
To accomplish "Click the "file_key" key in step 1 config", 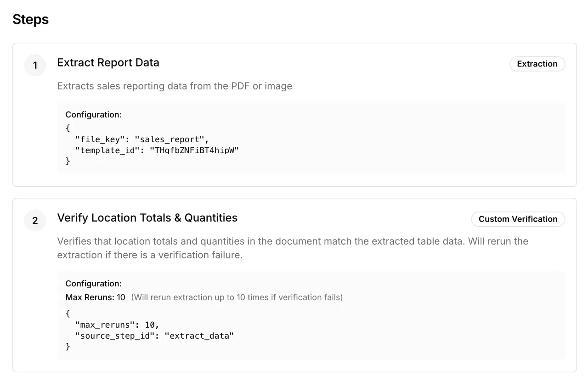I will [x=100, y=139].
